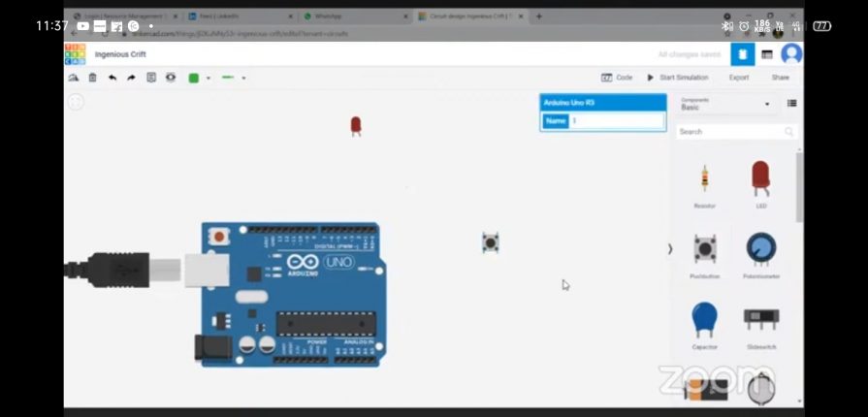Viewport: 868px width, 417px height.
Task: Close the Feed LinkedIn tab
Action: coord(291,16)
